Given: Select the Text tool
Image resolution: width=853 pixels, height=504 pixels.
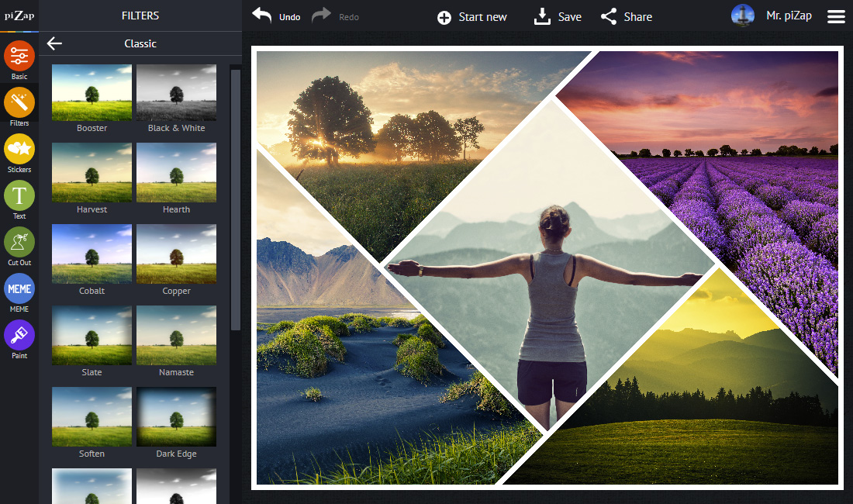Looking at the screenshot, I should click(19, 195).
